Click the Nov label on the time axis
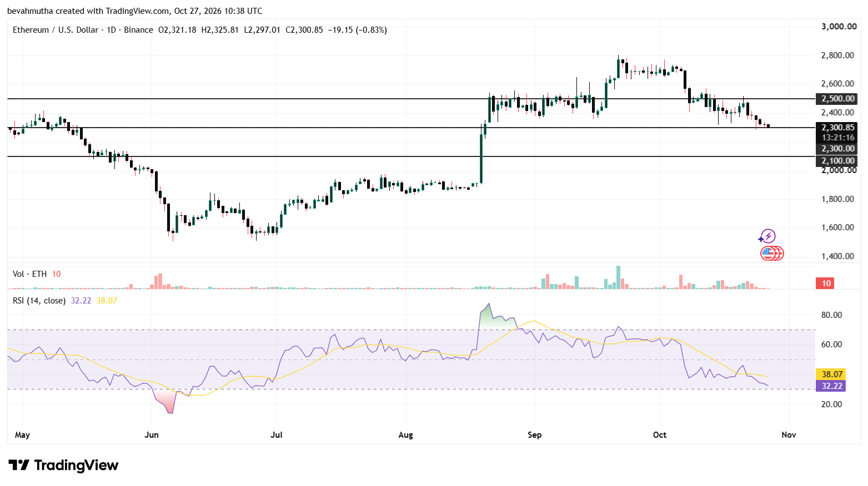The width and height of the screenshot is (868, 486). point(789,435)
